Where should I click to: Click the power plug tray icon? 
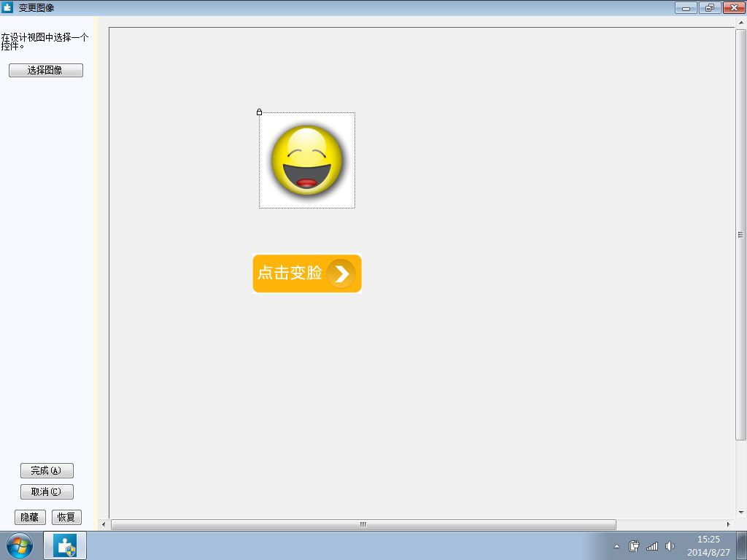click(634, 546)
